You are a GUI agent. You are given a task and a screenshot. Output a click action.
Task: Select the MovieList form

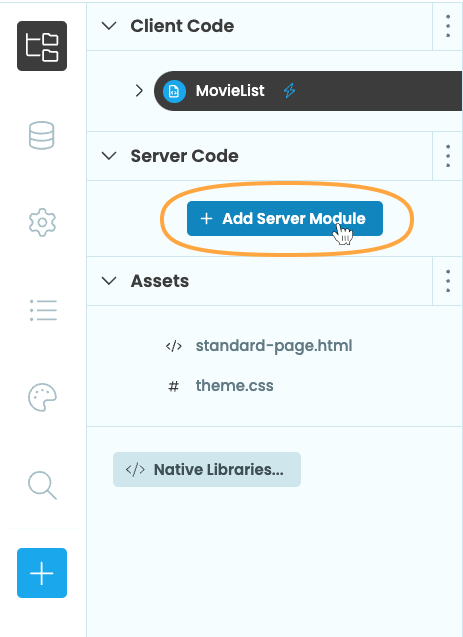(308, 91)
